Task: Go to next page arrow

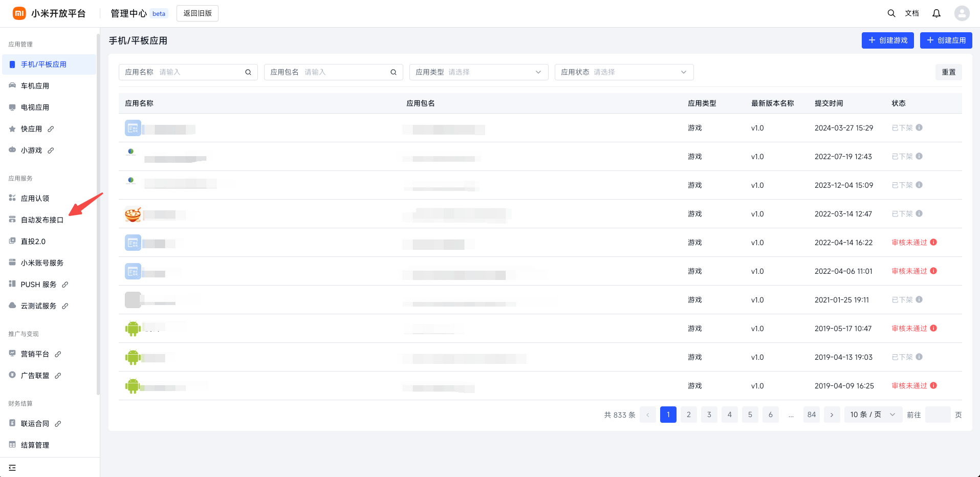Action: [x=832, y=415]
